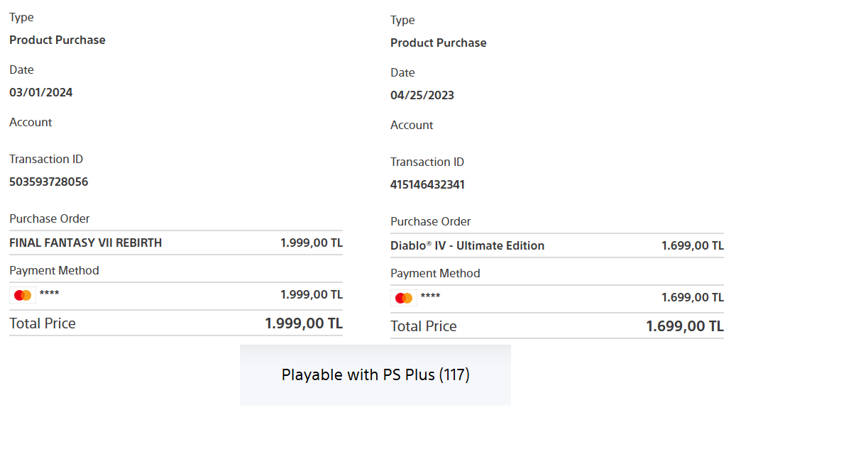The width and height of the screenshot is (868, 461).
Task: Click Product Purchase in the Final Fantasy receipt
Action: (x=57, y=40)
